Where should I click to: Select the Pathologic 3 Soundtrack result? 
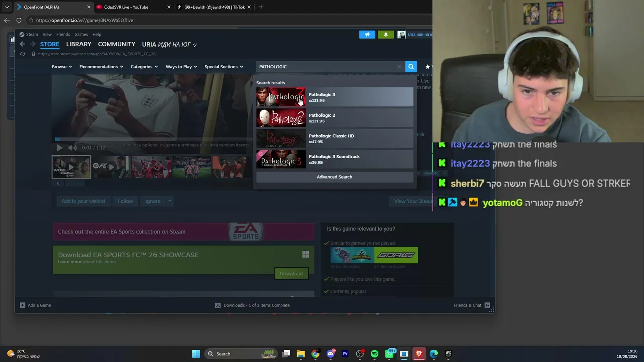tap(335, 159)
